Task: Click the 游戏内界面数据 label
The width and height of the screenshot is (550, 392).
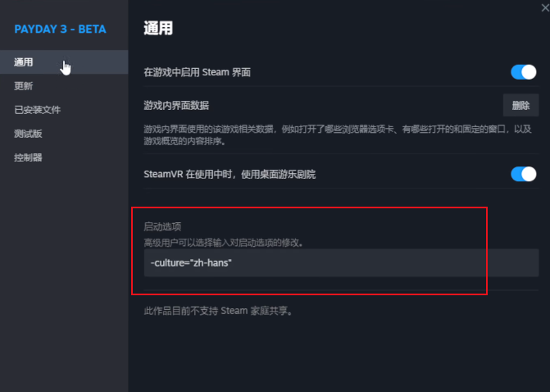Action: pyautogui.click(x=176, y=105)
